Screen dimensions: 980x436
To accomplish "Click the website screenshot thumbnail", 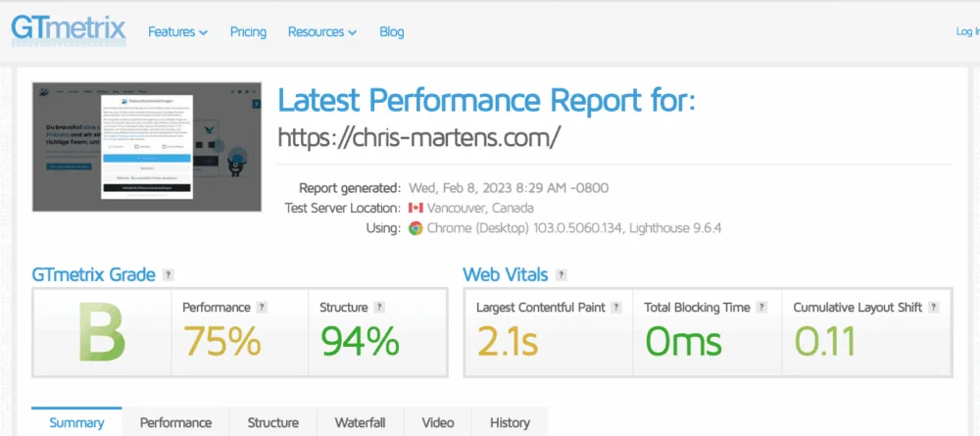I will (147, 147).
